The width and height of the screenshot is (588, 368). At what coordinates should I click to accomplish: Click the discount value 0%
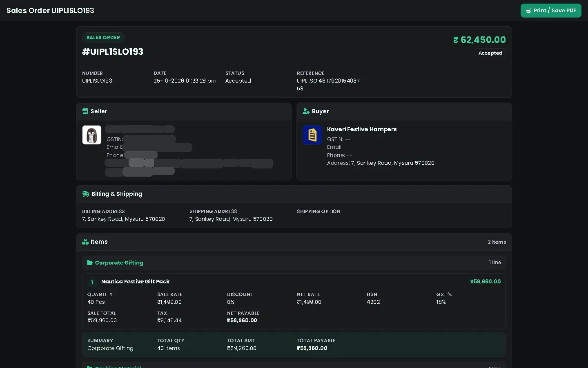(x=231, y=302)
